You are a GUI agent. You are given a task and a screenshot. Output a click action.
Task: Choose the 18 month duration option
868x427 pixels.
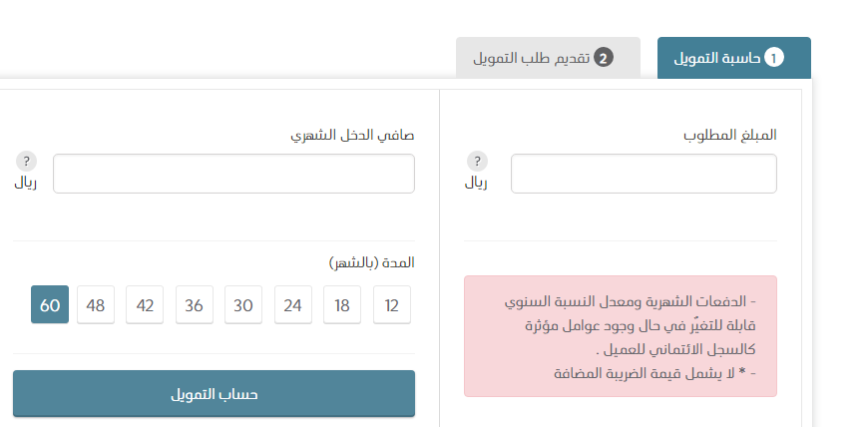342,304
